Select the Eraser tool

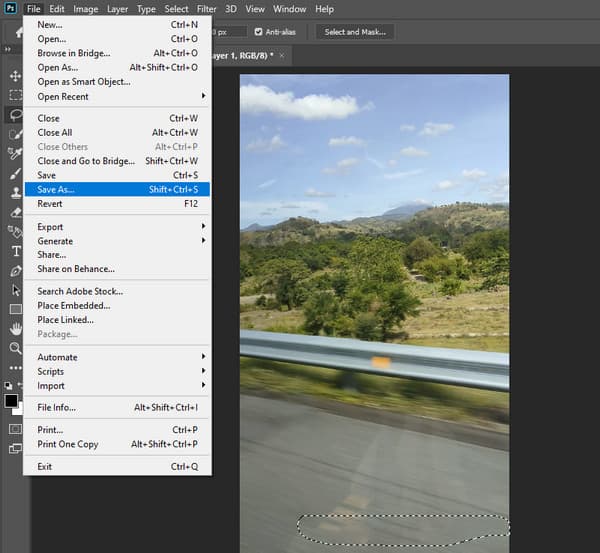[15, 212]
